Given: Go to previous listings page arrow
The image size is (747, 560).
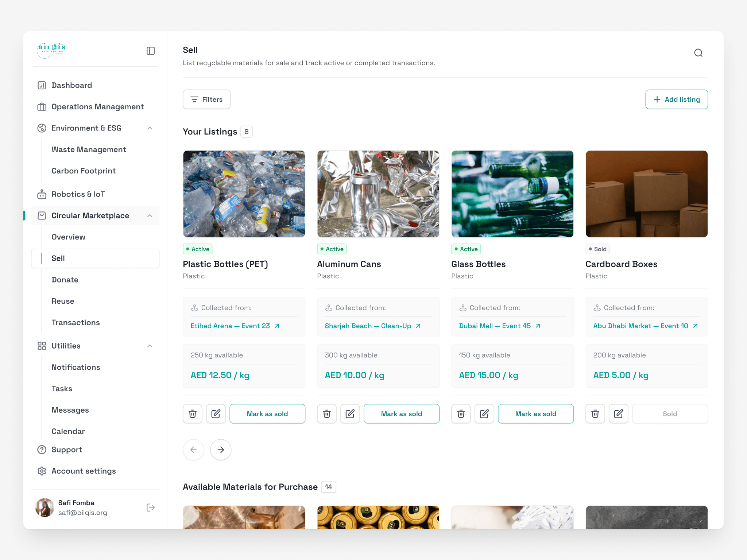Looking at the screenshot, I should (x=194, y=450).
